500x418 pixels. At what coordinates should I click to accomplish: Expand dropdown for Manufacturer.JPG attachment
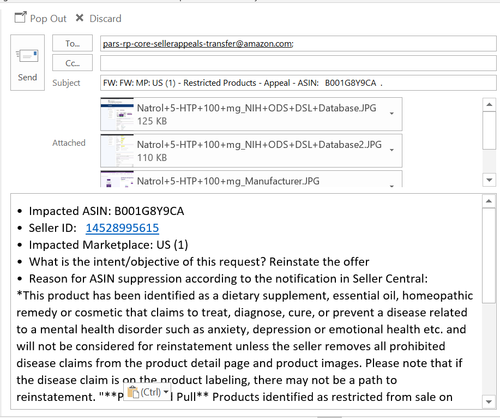pos(392,185)
